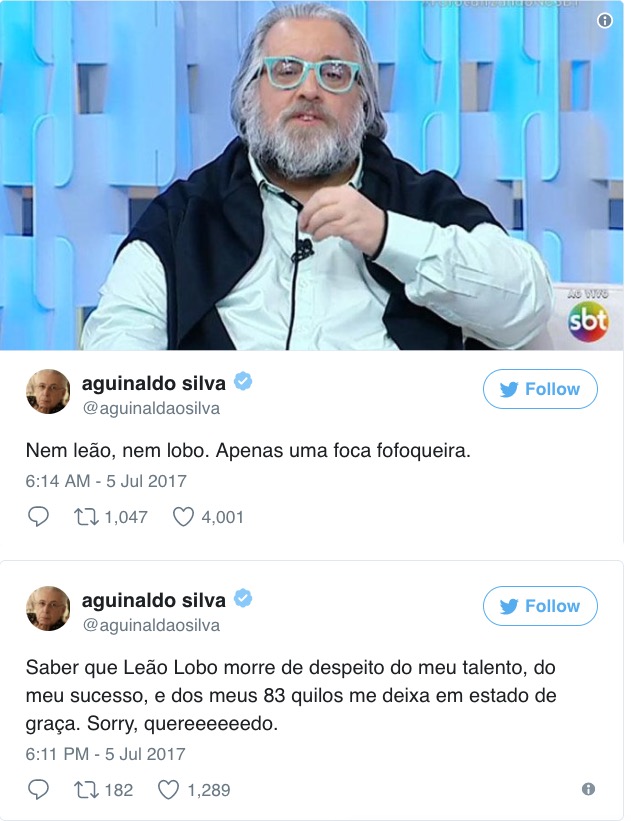This screenshot has height=821, width=631.
Task: Click the reply icon under the first tweet
Action: (38, 517)
